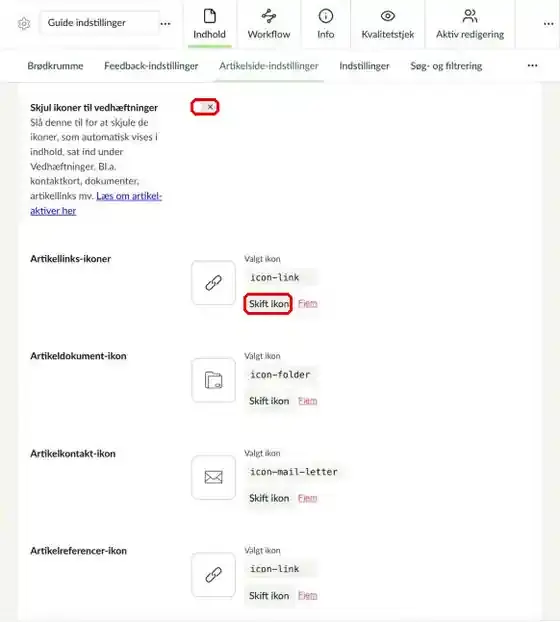Viewport: 560px width, 622px height.
Task: Switch to the Brødkrumme tab
Action: (x=56, y=66)
